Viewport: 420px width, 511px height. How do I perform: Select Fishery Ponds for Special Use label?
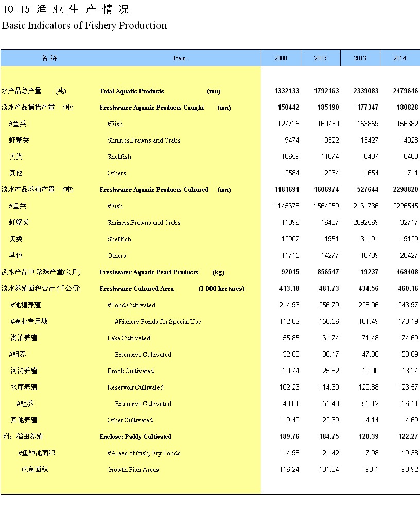[x=157, y=322]
